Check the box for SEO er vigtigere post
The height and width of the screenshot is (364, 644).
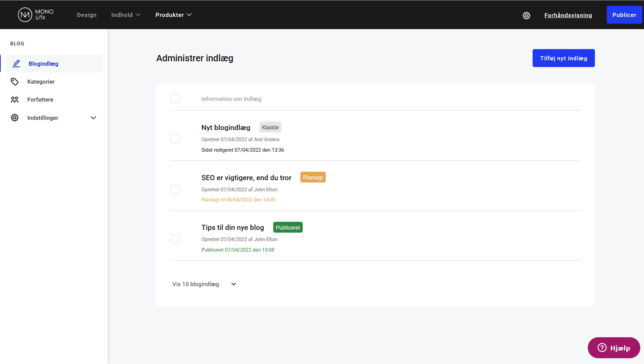tap(175, 189)
